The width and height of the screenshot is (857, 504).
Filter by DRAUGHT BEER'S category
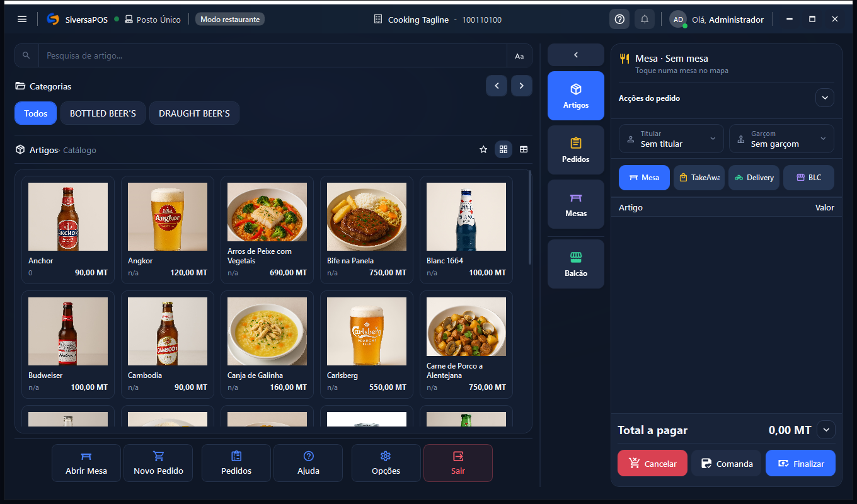pos(194,113)
